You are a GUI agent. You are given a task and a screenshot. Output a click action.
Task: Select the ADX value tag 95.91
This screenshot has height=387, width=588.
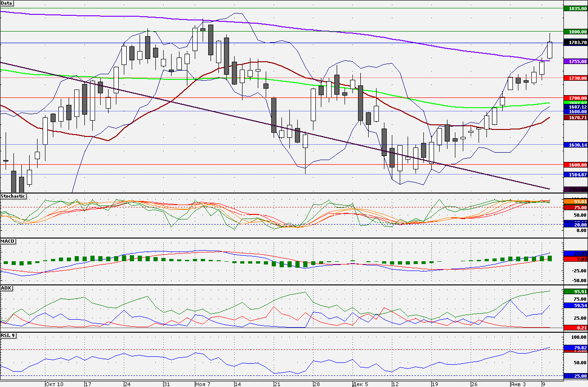[575, 291]
